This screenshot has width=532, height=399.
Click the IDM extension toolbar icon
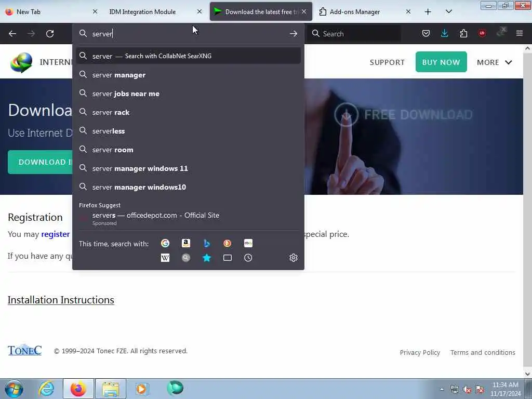pos(501,32)
